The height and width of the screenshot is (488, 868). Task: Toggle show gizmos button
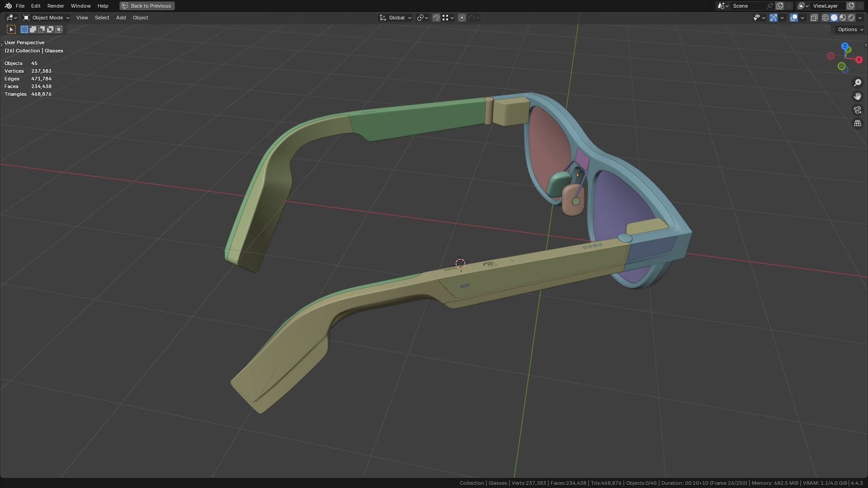coord(774,18)
